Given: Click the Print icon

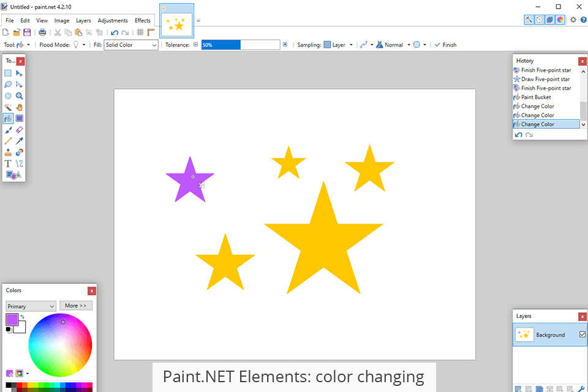Looking at the screenshot, I should [x=42, y=32].
